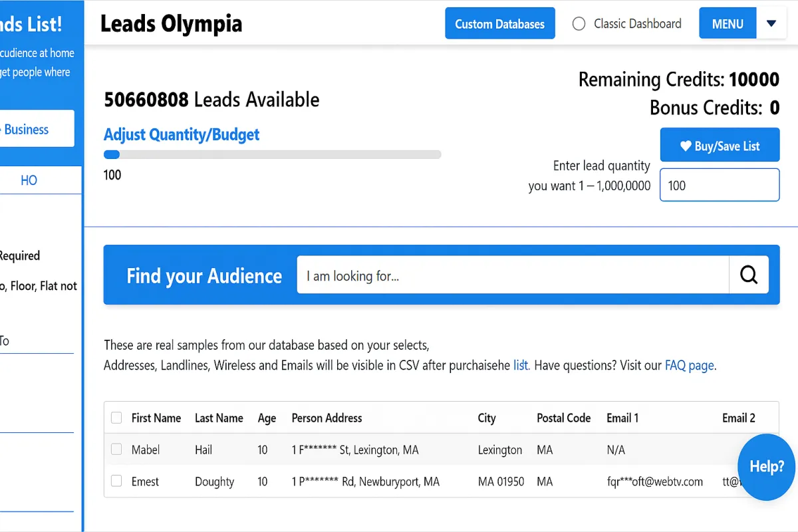798x532 pixels.
Task: Sort by Age column header
Action: pyautogui.click(x=267, y=418)
